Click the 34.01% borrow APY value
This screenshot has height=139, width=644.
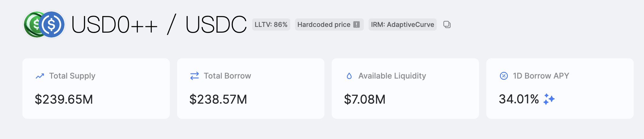tap(519, 99)
